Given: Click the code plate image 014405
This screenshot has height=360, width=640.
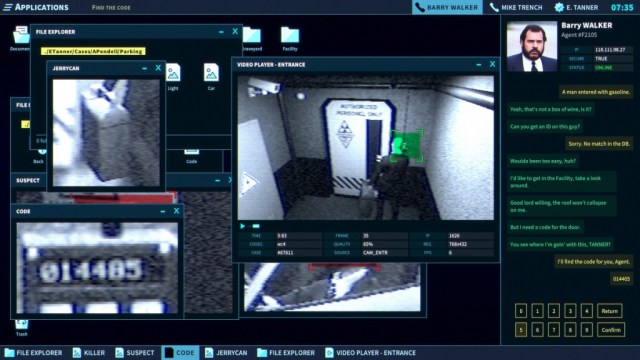Looking at the screenshot, I should point(97,268).
